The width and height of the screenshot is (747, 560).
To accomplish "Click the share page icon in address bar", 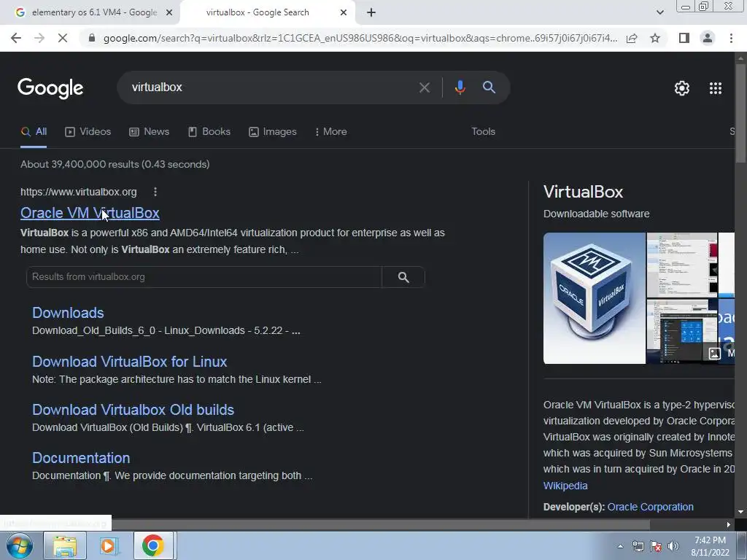I will (x=632, y=38).
